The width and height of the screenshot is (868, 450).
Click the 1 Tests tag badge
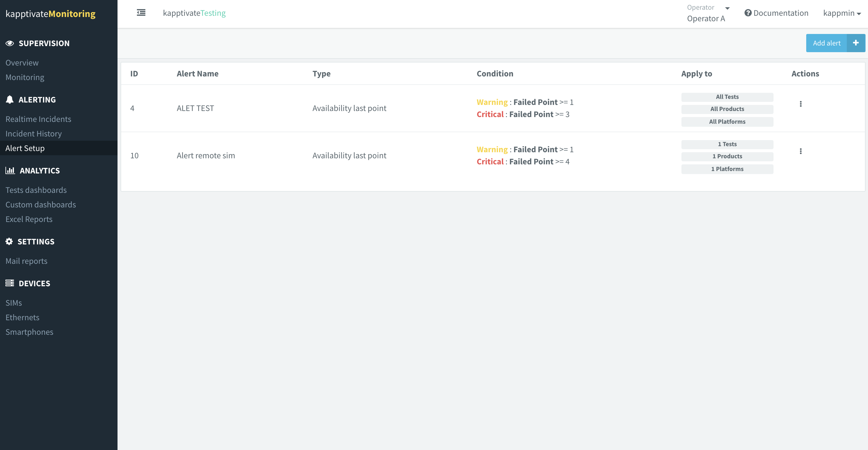coord(727,144)
